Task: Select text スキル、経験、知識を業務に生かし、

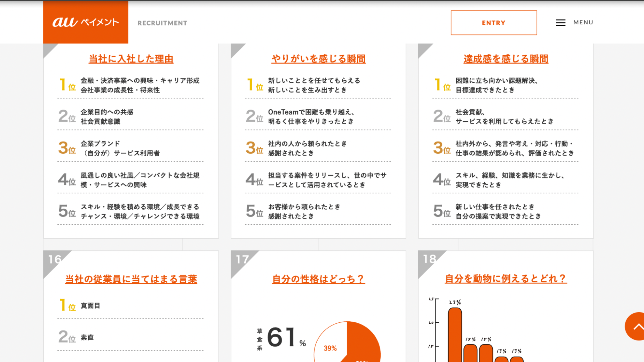Action: [x=511, y=175]
